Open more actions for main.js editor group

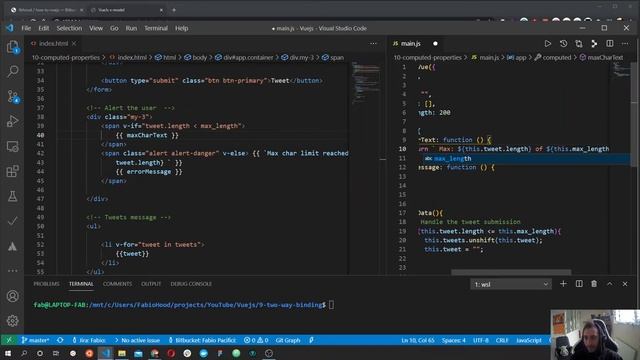pos(625,44)
